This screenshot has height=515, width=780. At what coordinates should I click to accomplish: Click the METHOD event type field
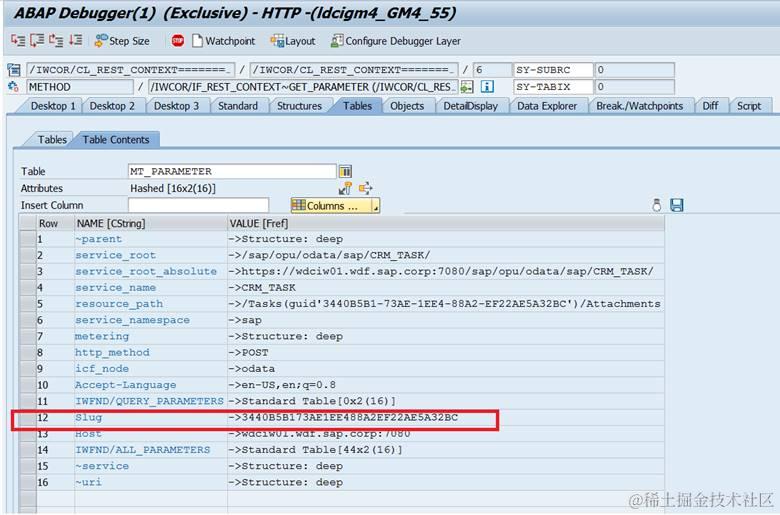coord(80,87)
